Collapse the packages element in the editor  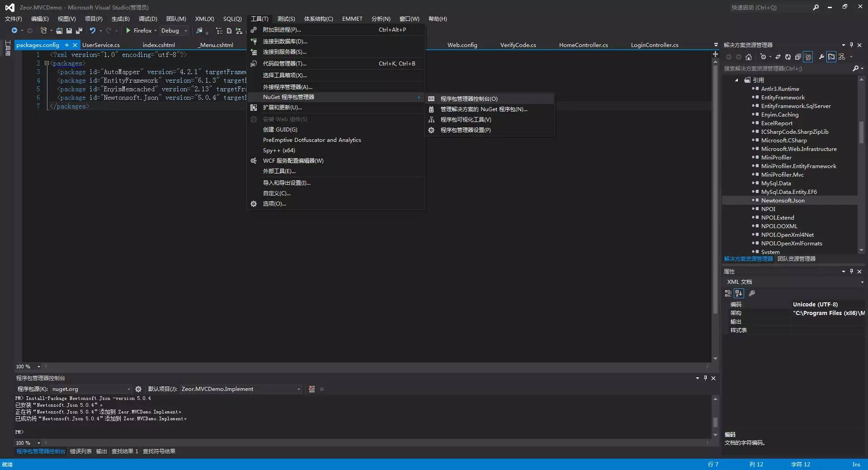[x=47, y=63]
